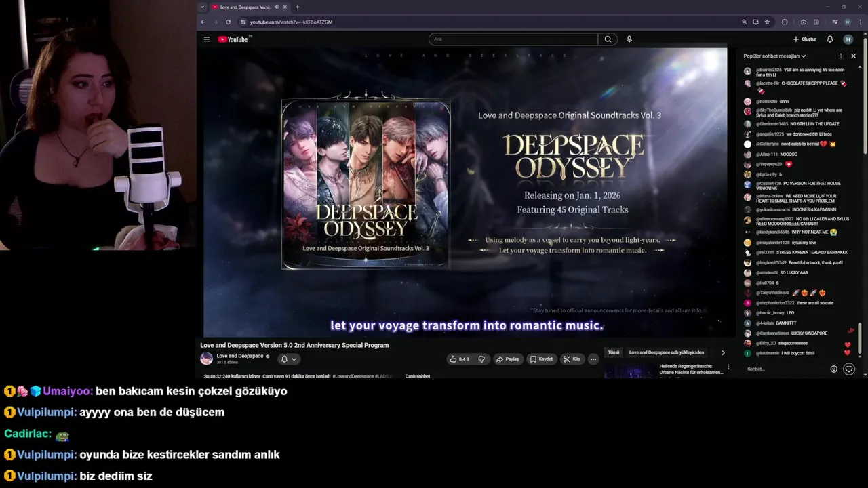Open channel notification bell dropdown
868x488 pixels.
pyautogui.click(x=289, y=359)
